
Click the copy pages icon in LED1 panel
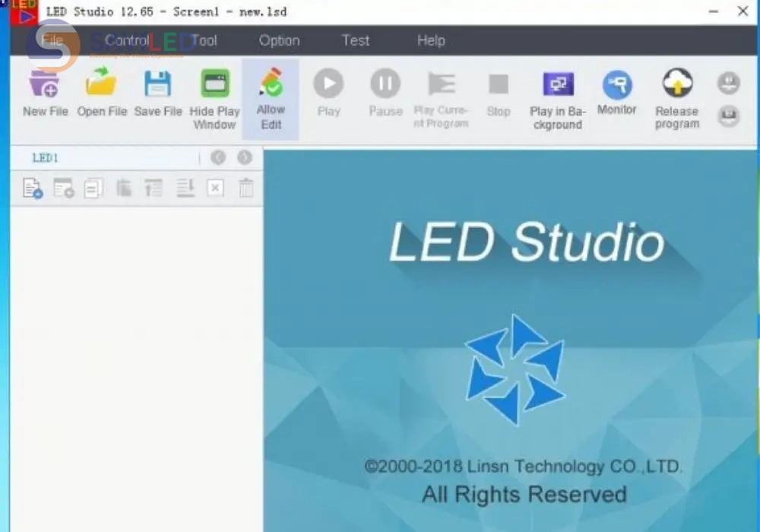click(x=93, y=188)
